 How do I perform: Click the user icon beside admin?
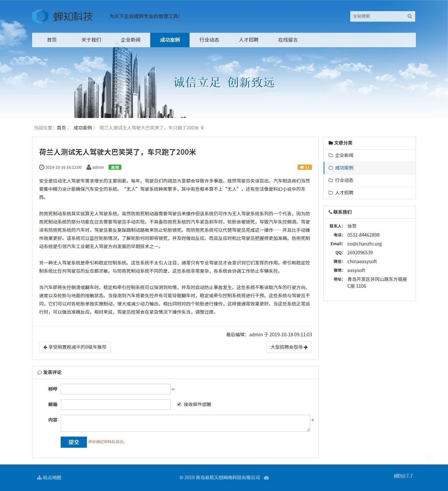89,167
